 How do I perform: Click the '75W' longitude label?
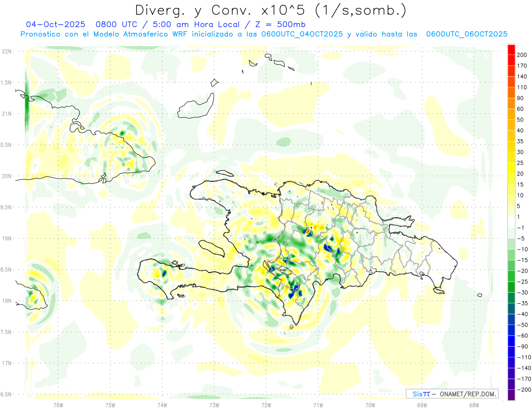(x=110, y=404)
